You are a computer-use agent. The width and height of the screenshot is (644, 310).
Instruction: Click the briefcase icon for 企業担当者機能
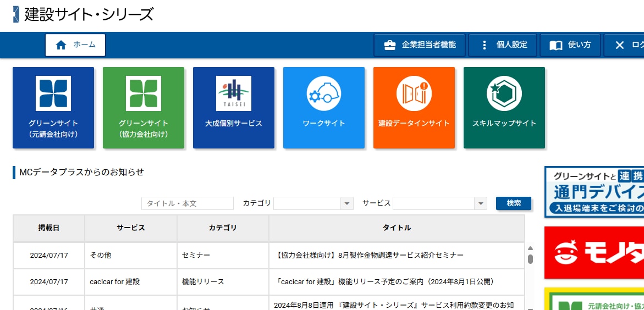[x=389, y=45]
